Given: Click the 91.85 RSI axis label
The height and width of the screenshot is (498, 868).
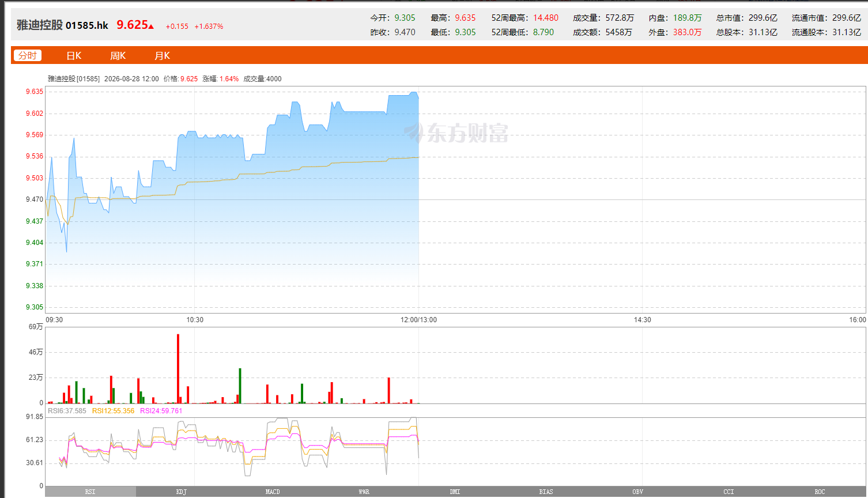Looking at the screenshot, I should 35,417.
